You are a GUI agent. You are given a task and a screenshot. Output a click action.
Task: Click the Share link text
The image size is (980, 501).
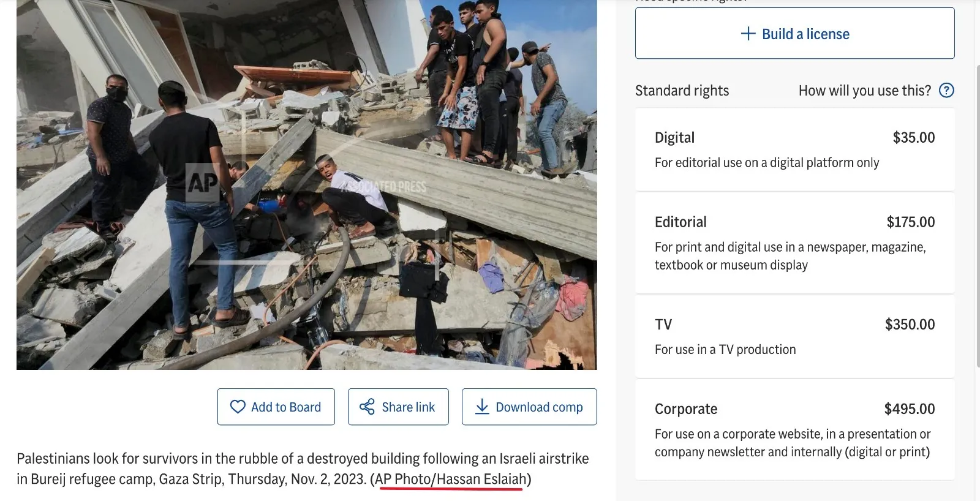pos(408,407)
